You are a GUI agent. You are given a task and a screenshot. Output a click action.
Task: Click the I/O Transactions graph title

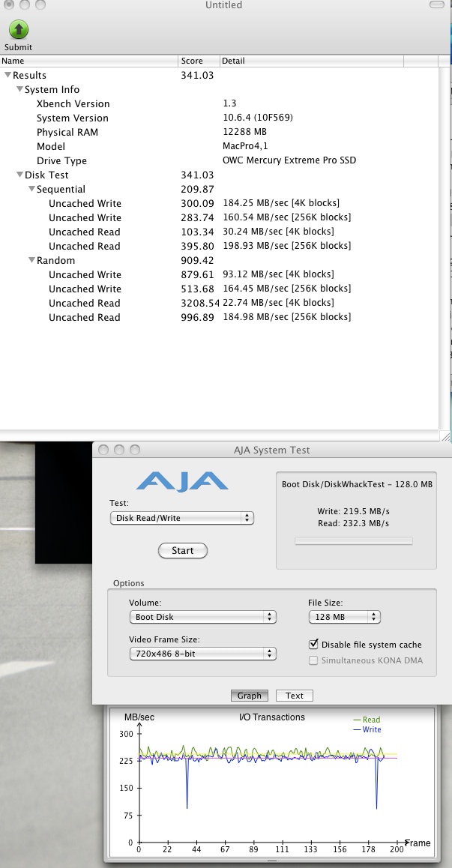click(271, 717)
